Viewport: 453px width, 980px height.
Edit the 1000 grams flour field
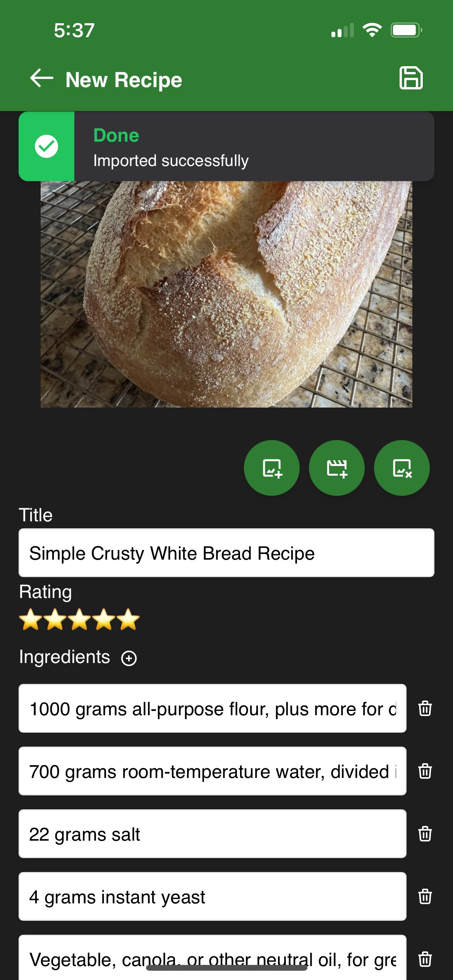pos(212,709)
